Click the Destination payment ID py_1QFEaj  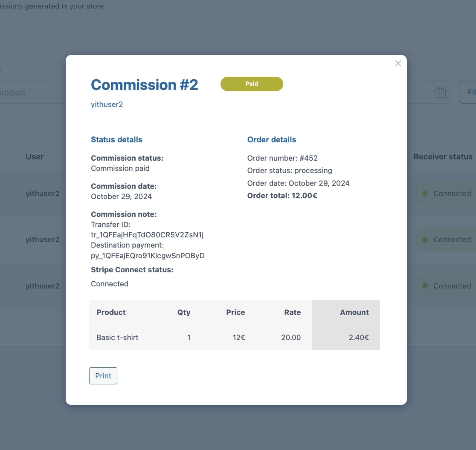148,256
